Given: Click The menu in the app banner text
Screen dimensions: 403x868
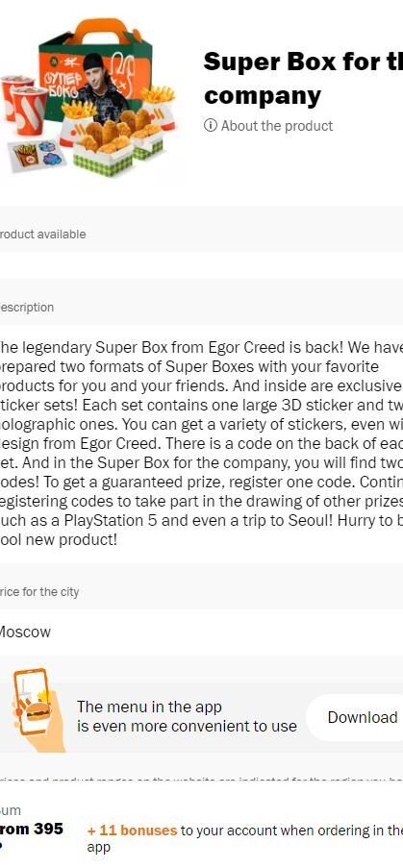Looking at the screenshot, I should click(187, 716).
